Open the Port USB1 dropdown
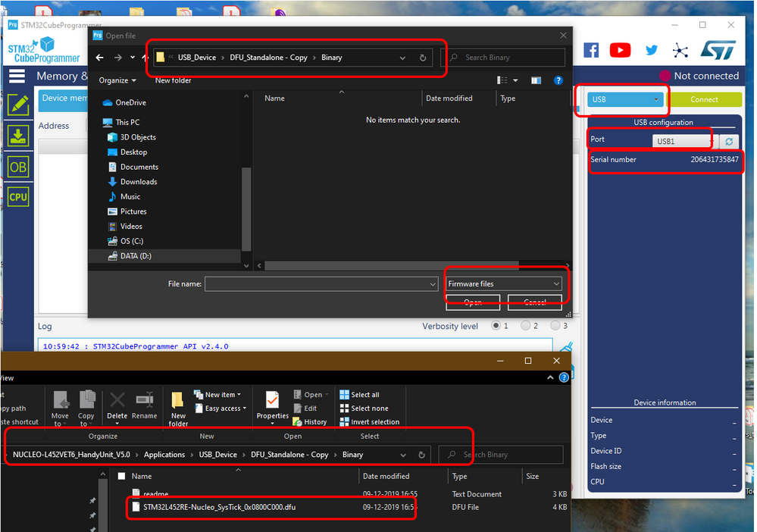 [684, 142]
